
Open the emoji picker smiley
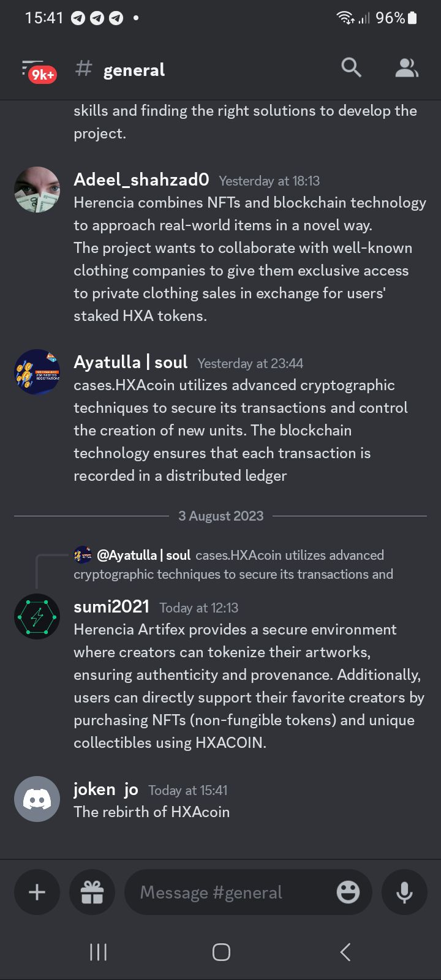tap(348, 892)
